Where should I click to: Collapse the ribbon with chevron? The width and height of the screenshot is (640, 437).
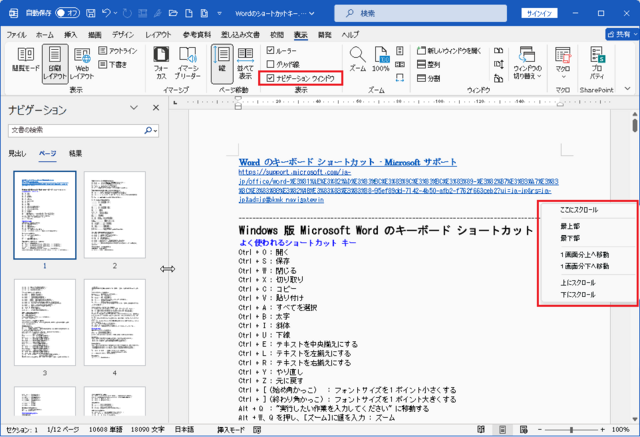628,89
